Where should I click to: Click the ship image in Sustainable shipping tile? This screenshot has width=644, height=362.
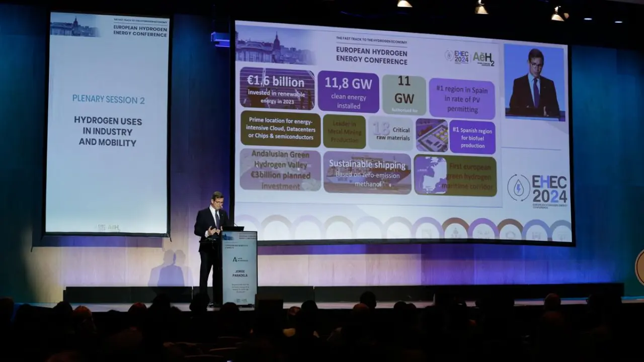pos(367,172)
